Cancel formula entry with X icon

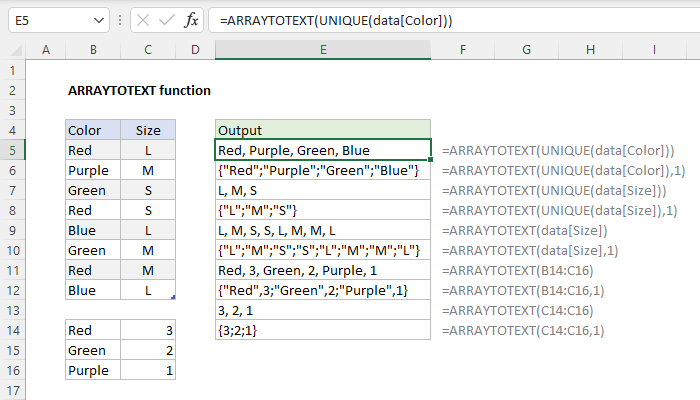(143, 21)
